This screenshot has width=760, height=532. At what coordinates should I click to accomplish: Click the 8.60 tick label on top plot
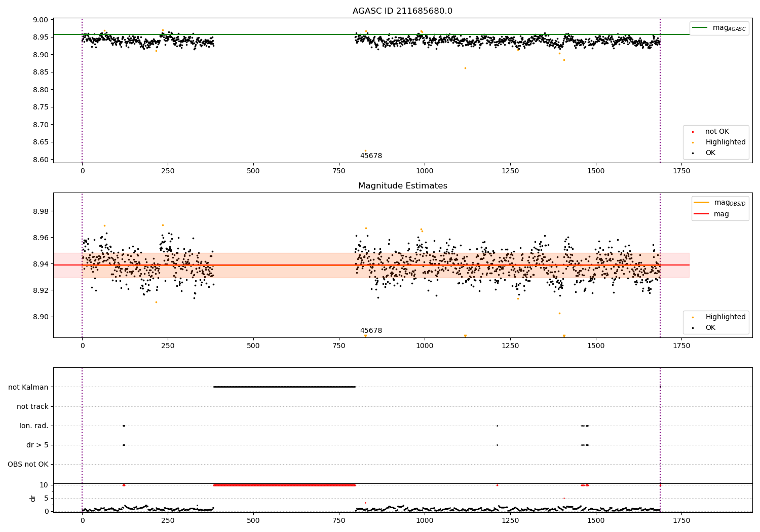coord(41,160)
